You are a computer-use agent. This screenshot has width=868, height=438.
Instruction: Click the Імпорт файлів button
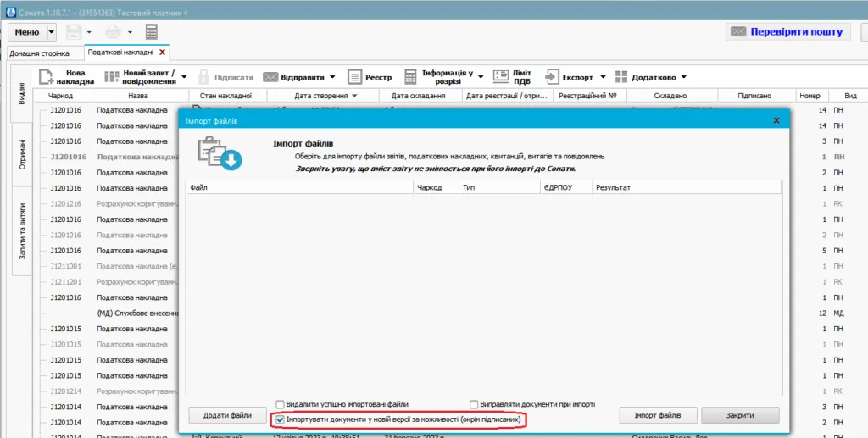658,415
